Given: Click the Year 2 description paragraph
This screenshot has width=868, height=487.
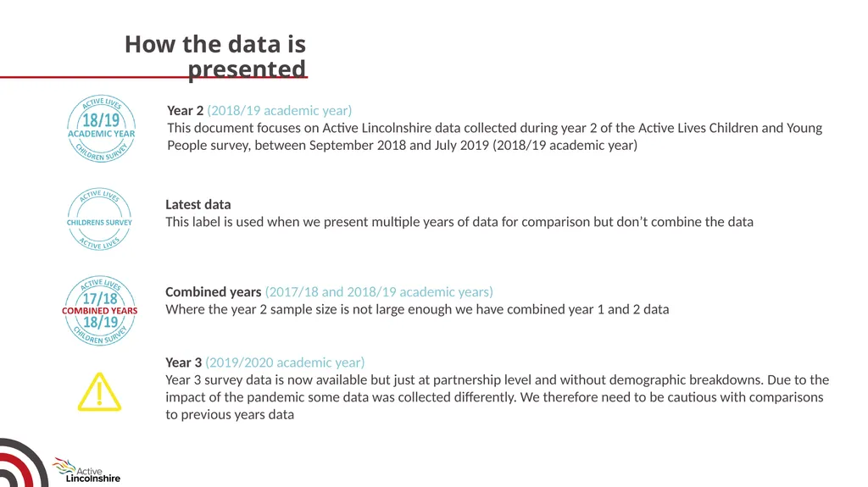Looking at the screenshot, I should tap(495, 136).
